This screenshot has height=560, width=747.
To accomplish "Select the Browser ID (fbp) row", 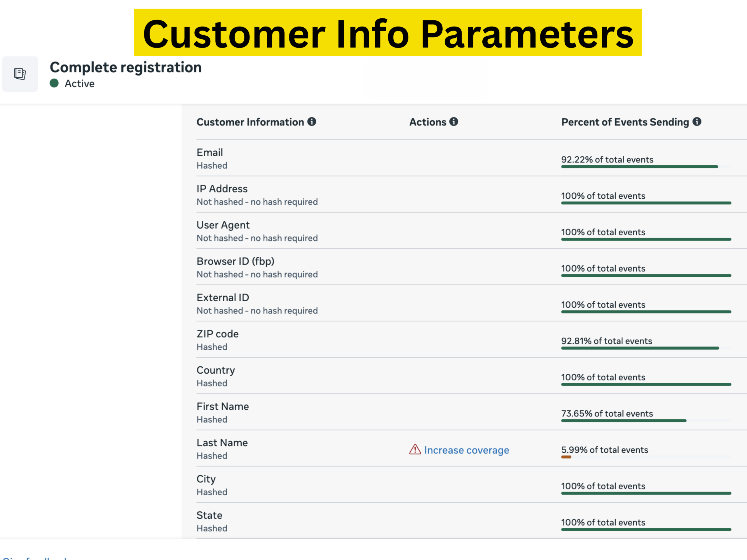I will click(235, 261).
